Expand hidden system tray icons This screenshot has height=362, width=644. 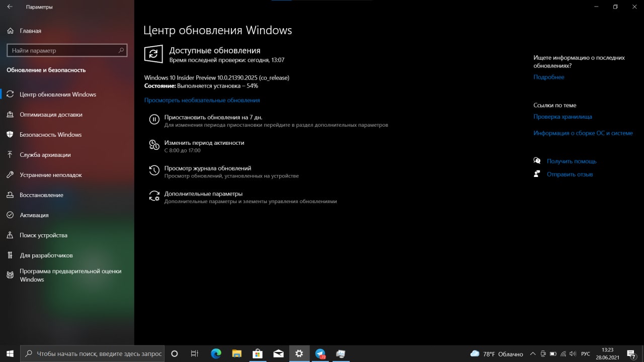click(532, 354)
